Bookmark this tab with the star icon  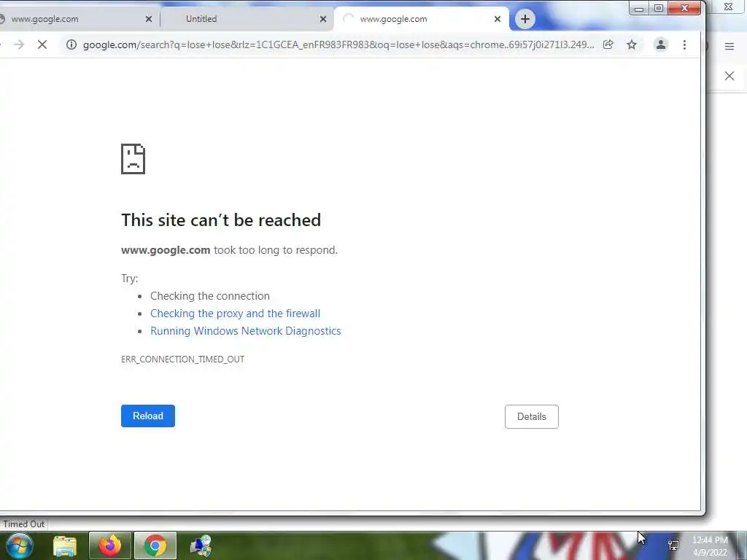point(632,44)
